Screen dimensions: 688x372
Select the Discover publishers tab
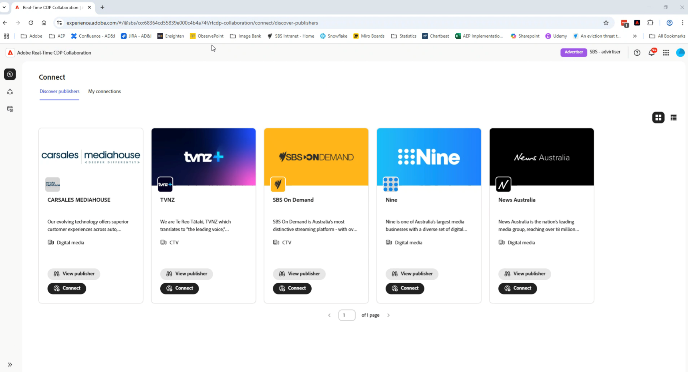(x=59, y=91)
